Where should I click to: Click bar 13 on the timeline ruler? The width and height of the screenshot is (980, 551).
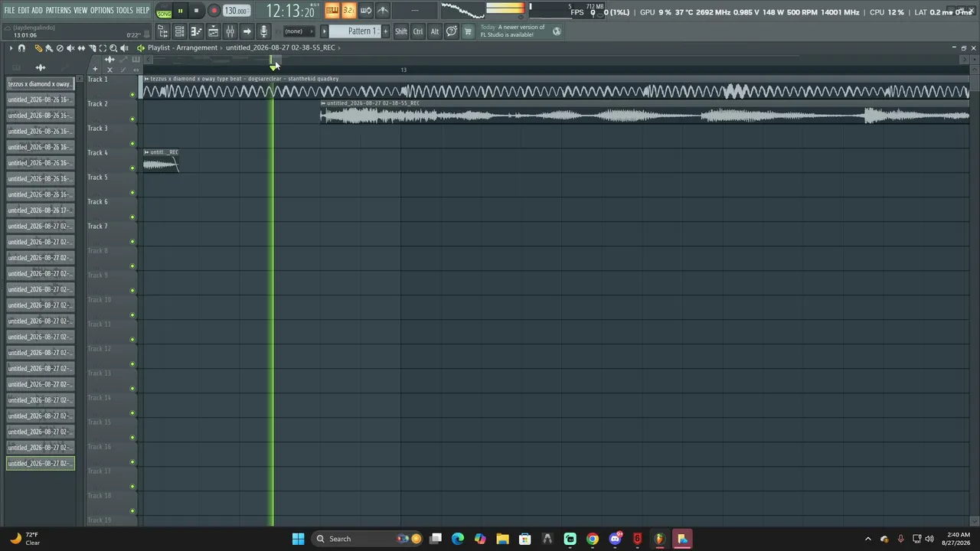(x=403, y=70)
